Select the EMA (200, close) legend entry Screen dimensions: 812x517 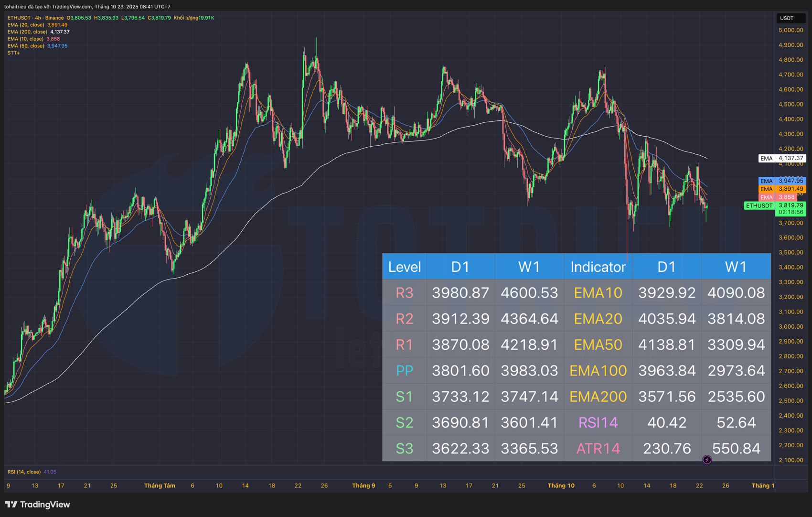pos(27,32)
